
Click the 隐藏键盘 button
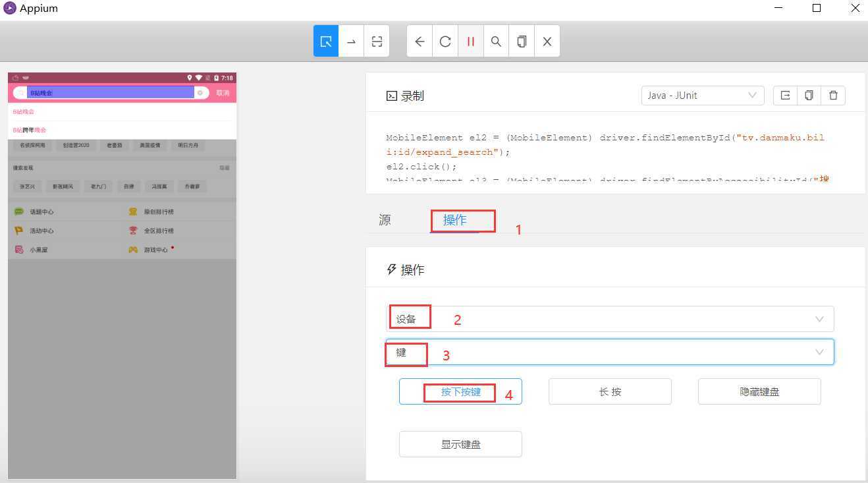pos(759,391)
